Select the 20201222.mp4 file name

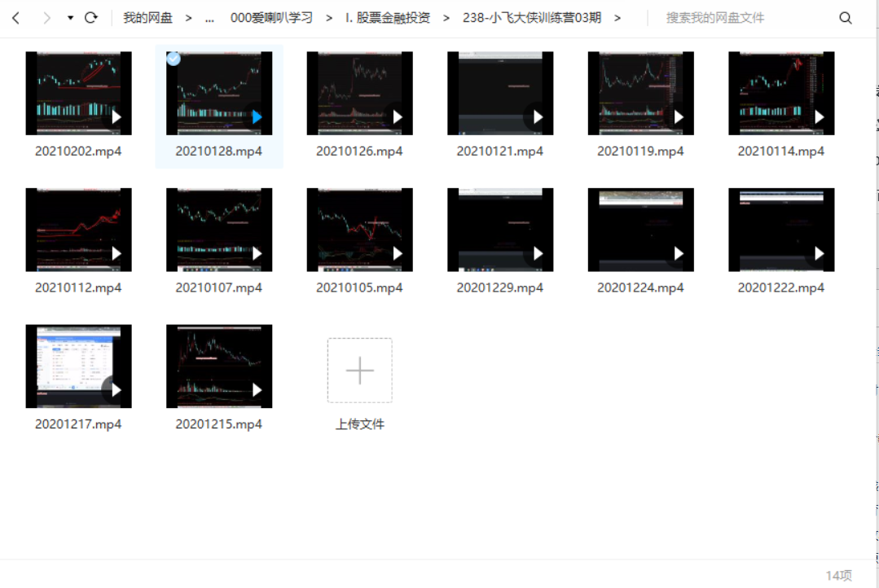tap(781, 287)
